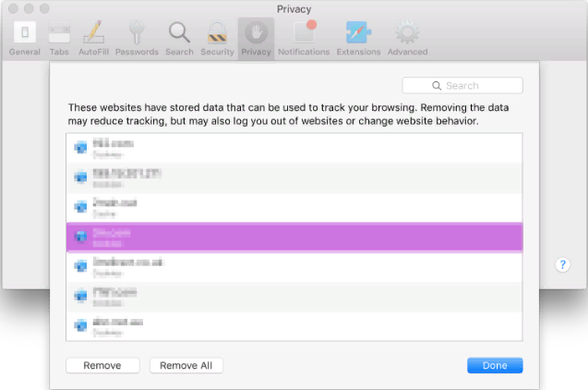Image resolution: width=588 pixels, height=390 pixels.
Task: Remove the selected website's data
Action: point(102,365)
